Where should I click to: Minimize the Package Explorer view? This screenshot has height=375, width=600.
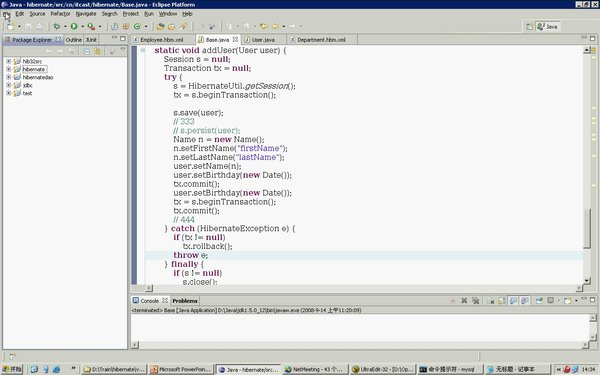[114, 38]
